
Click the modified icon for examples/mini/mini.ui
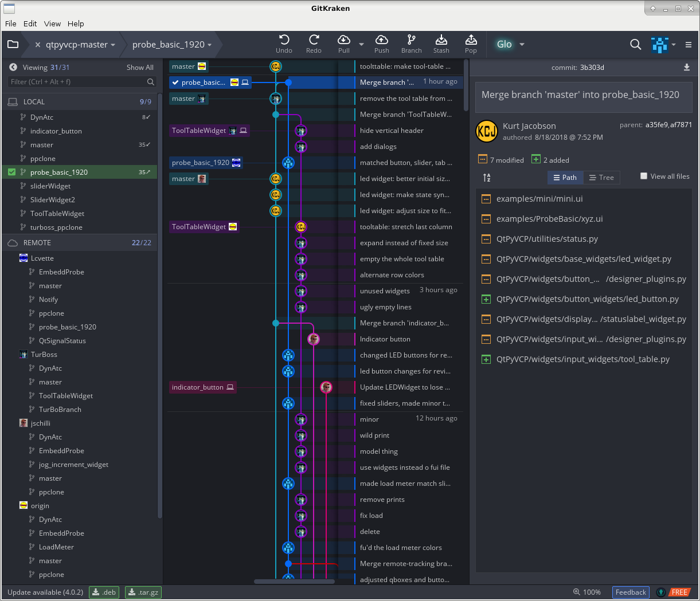486,199
